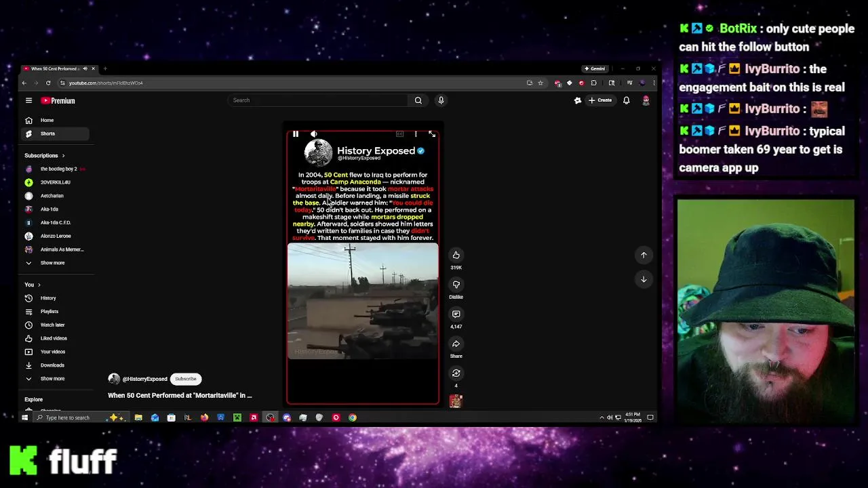Go to the YouTube Premium home logo
Image resolution: width=868 pixels, height=488 pixels.
click(x=58, y=100)
